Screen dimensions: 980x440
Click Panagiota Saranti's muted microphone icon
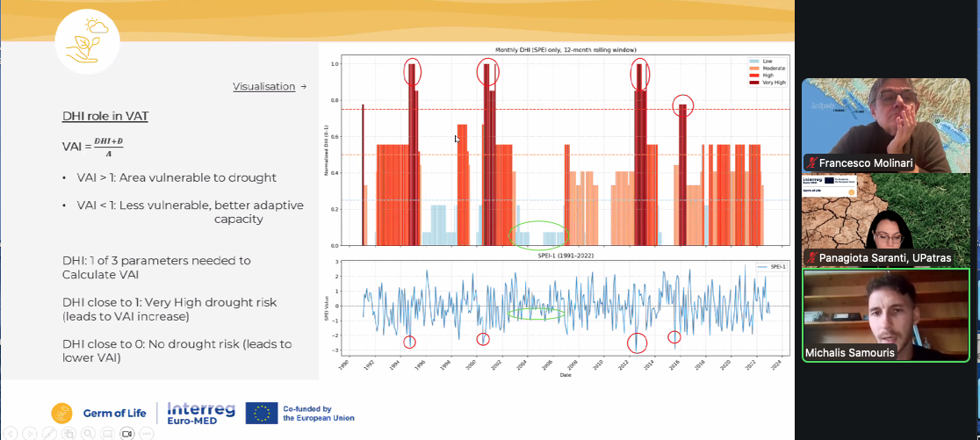tap(811, 258)
